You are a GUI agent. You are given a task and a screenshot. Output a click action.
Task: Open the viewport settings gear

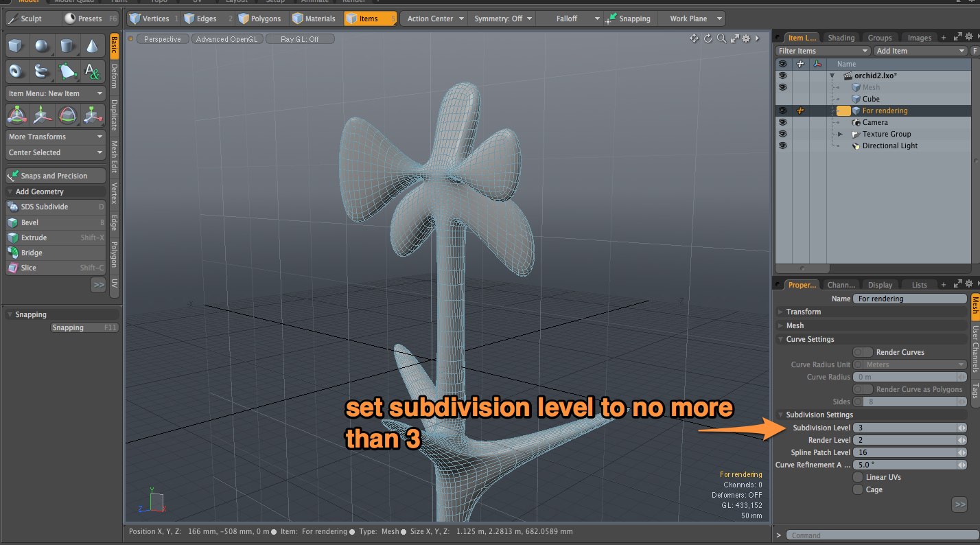[747, 38]
